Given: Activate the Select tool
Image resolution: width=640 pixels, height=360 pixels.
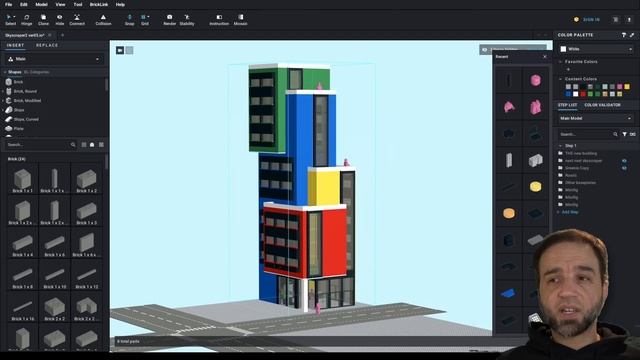Looking at the screenshot, I should pyautogui.click(x=10, y=20).
